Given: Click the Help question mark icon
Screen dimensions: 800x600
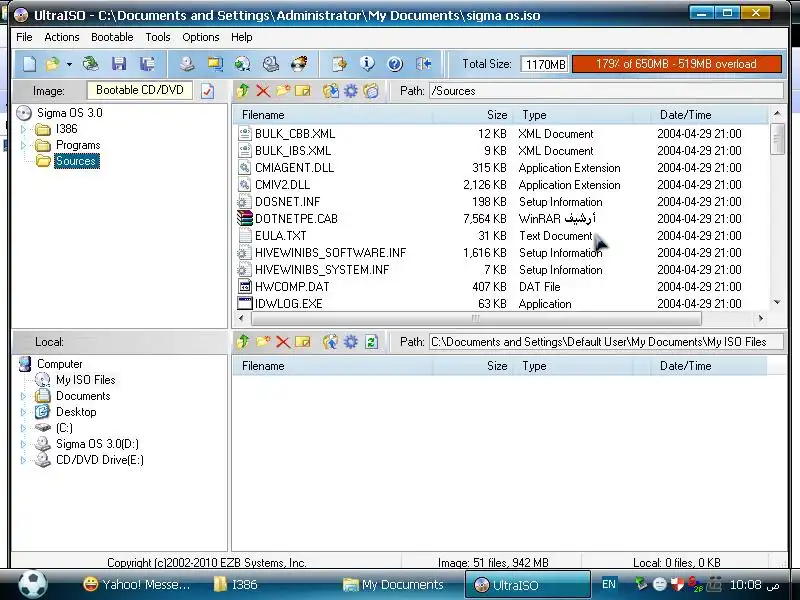Looking at the screenshot, I should coord(395,64).
